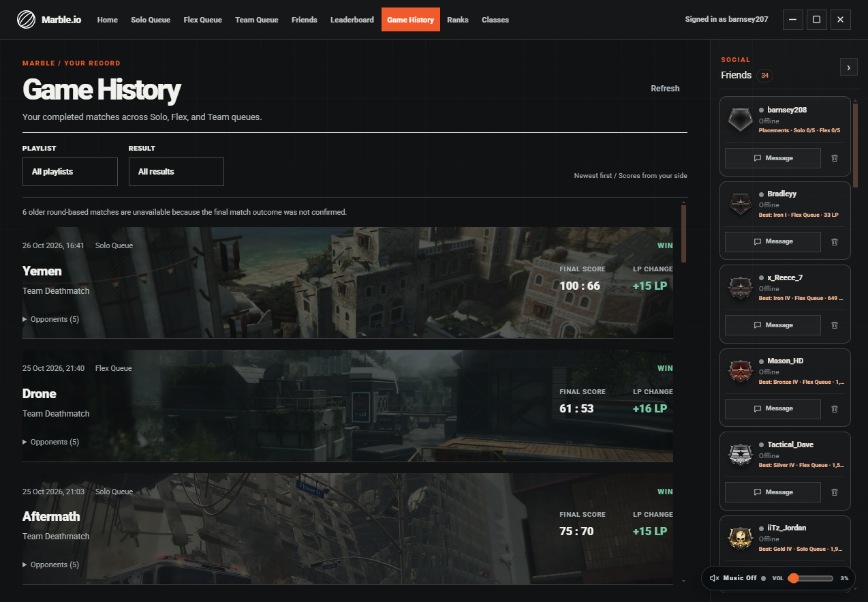868x602 pixels.
Task: Maximize the Marble.io window
Action: point(816,20)
